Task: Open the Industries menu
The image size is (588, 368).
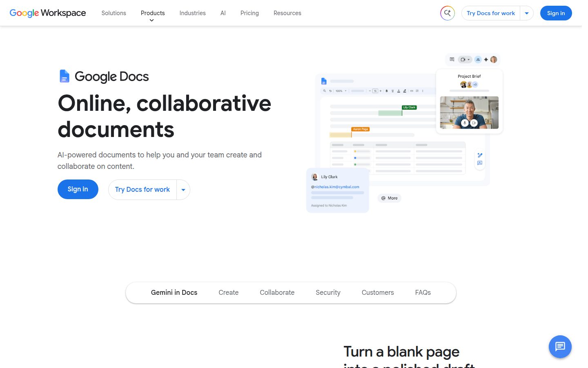Action: [x=192, y=13]
